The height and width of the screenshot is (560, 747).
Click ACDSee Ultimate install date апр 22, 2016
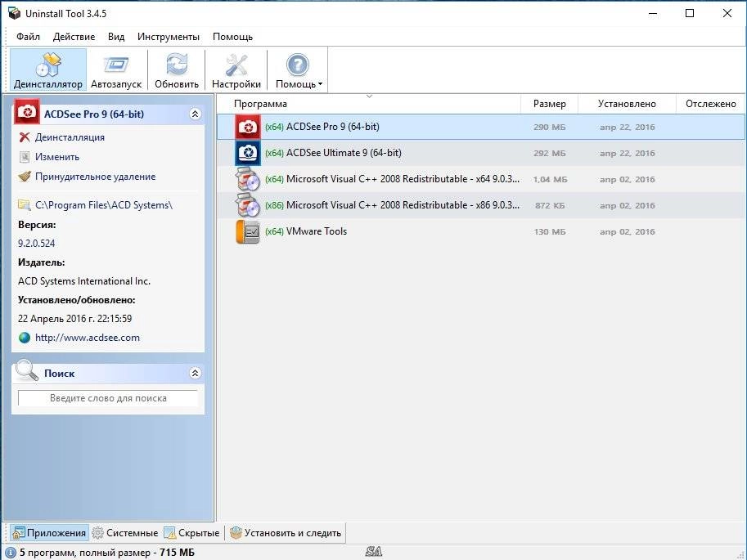coord(627,154)
